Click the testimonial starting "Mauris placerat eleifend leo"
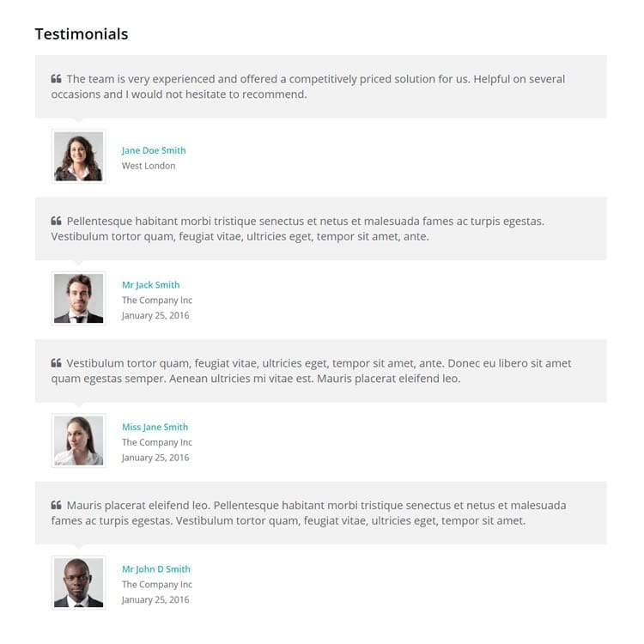644x644 pixels. pyautogui.click(x=308, y=513)
